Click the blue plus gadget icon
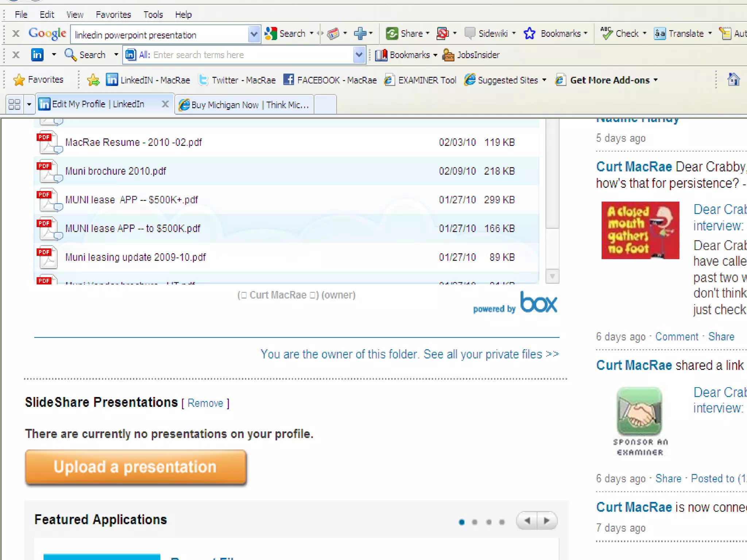Image resolution: width=747 pixels, height=560 pixels. (x=360, y=34)
